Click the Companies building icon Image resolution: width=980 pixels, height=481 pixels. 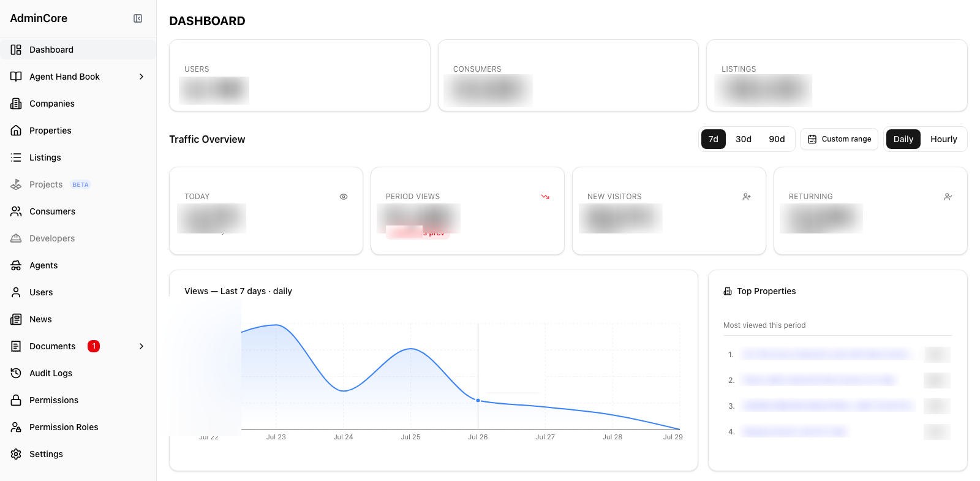16,104
